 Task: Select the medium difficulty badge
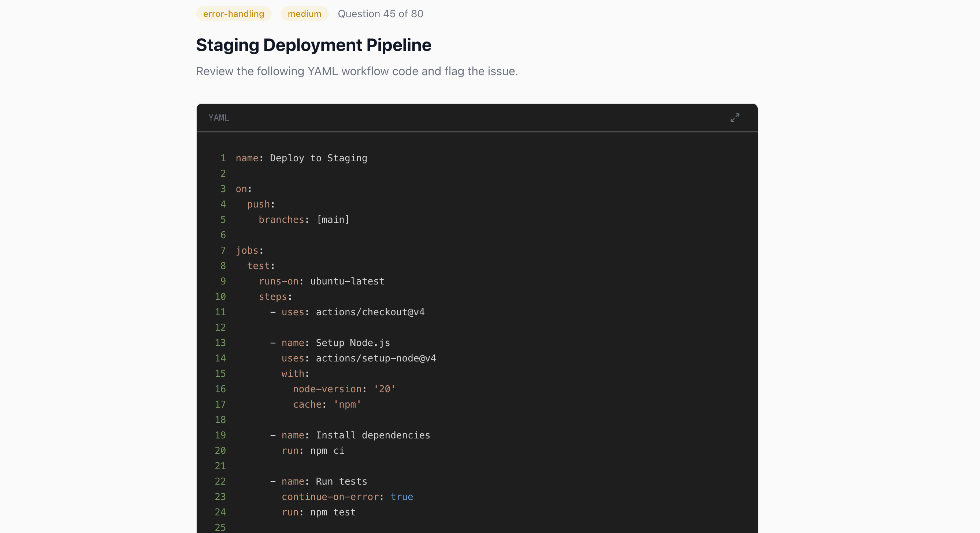pos(304,14)
